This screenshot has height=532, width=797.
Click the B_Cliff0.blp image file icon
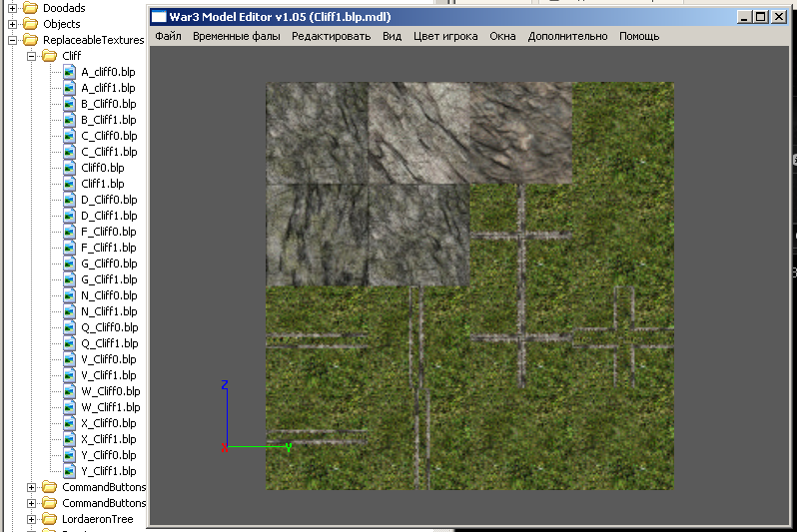click(70, 104)
